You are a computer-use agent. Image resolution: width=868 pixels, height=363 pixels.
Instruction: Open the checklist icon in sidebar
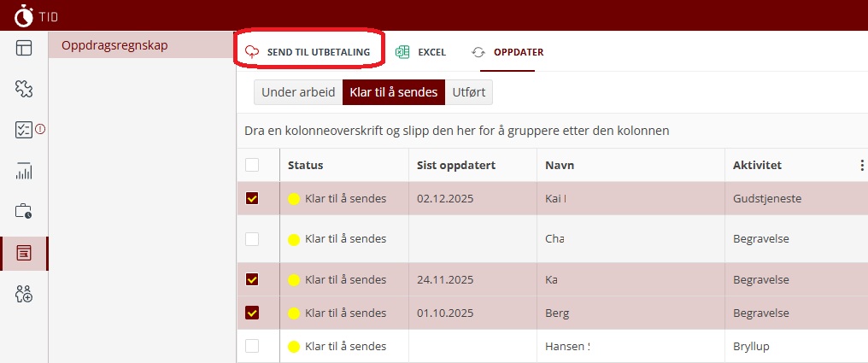click(x=24, y=130)
